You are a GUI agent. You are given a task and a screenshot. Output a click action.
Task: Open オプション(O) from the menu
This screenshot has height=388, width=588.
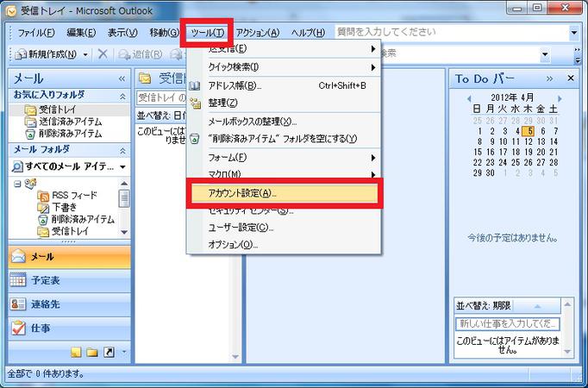pos(285,245)
